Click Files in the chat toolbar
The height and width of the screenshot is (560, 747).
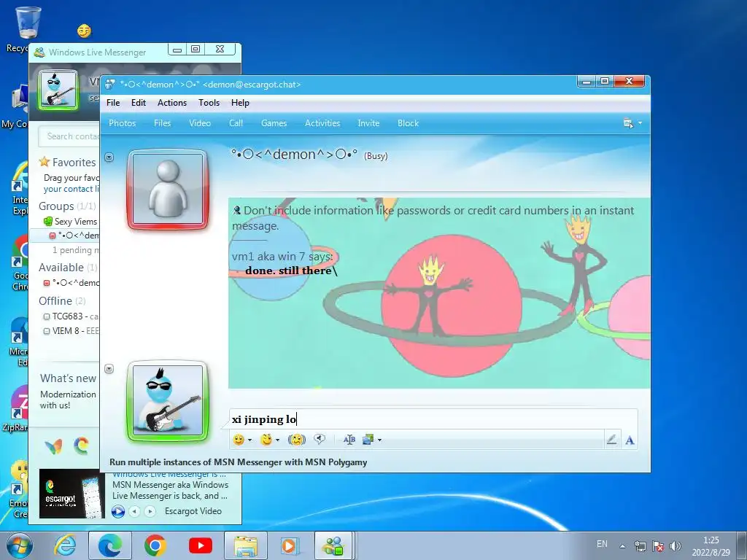click(x=162, y=123)
